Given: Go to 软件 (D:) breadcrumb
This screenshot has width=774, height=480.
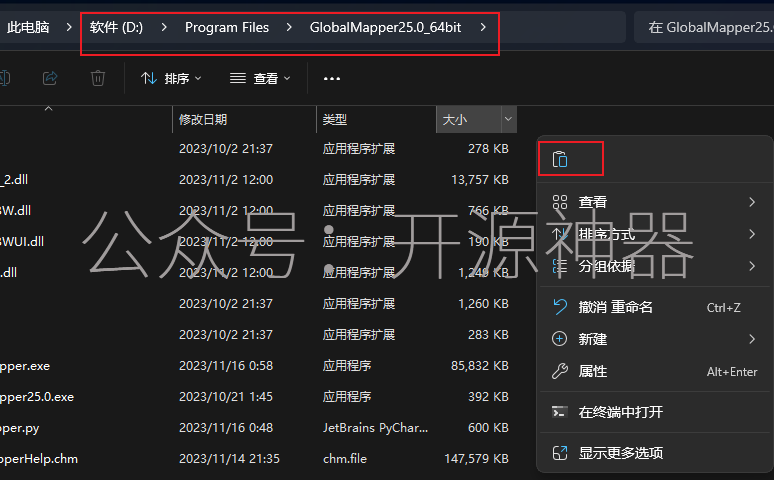Looking at the screenshot, I should click(x=116, y=27).
